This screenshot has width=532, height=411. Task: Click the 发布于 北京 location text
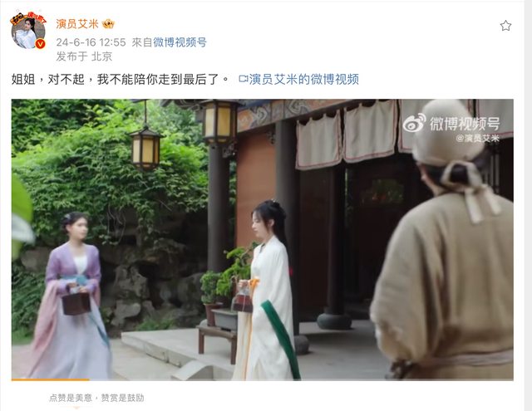click(x=84, y=56)
